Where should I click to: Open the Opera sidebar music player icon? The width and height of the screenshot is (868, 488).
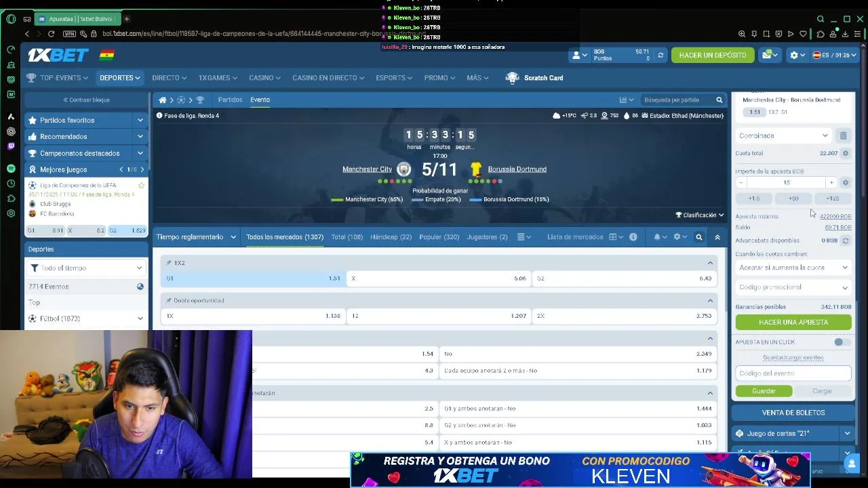pyautogui.click(x=11, y=168)
